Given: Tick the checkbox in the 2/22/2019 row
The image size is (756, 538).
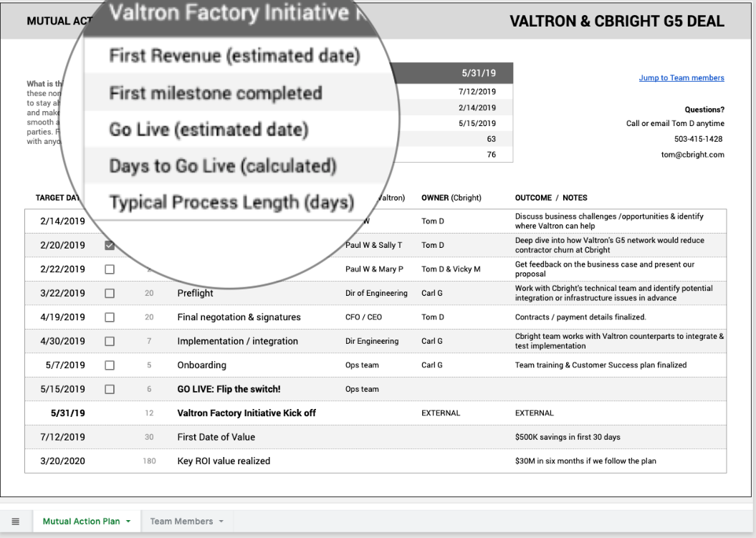Looking at the screenshot, I should (x=110, y=269).
